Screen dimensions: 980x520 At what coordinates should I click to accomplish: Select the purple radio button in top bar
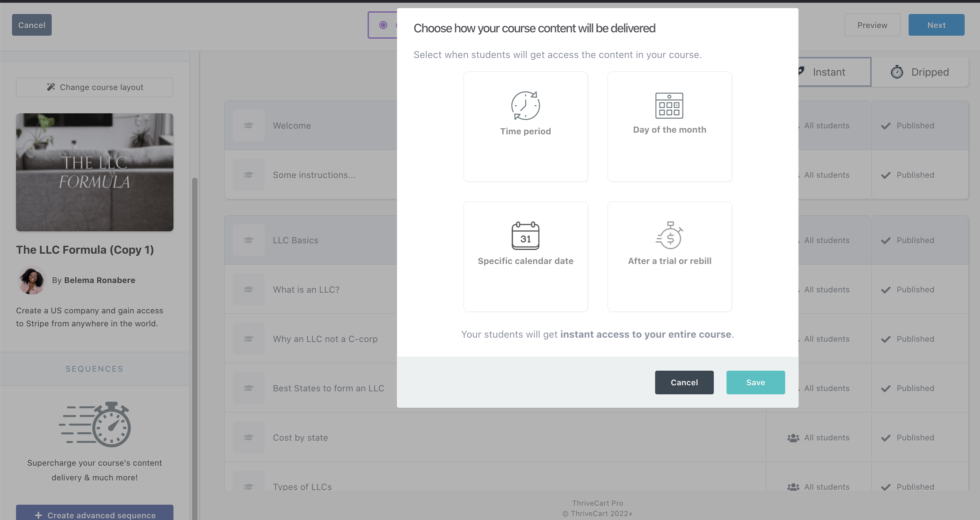(x=383, y=25)
